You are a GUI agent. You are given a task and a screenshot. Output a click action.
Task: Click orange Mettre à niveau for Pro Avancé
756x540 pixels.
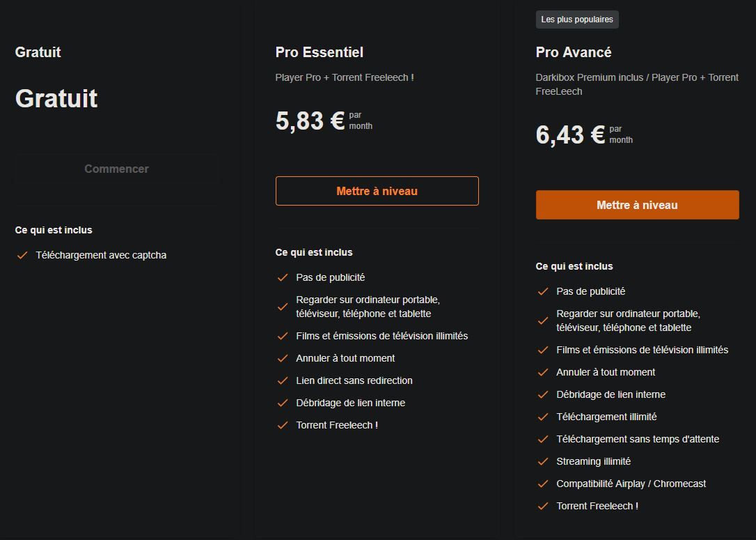click(x=637, y=205)
